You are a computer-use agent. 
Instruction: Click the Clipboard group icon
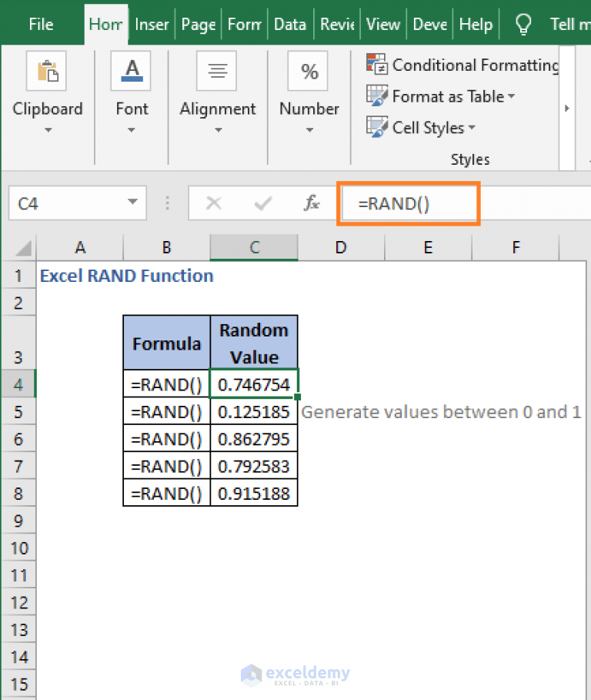(x=48, y=70)
